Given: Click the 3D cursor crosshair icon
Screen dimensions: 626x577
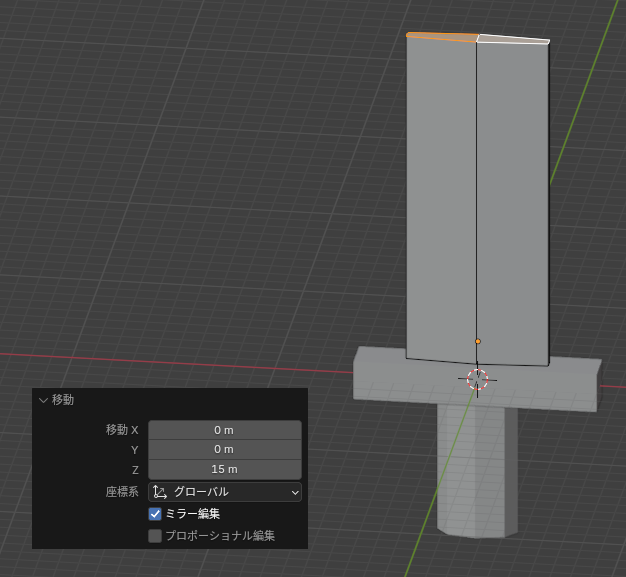Looking at the screenshot, I should [477, 379].
